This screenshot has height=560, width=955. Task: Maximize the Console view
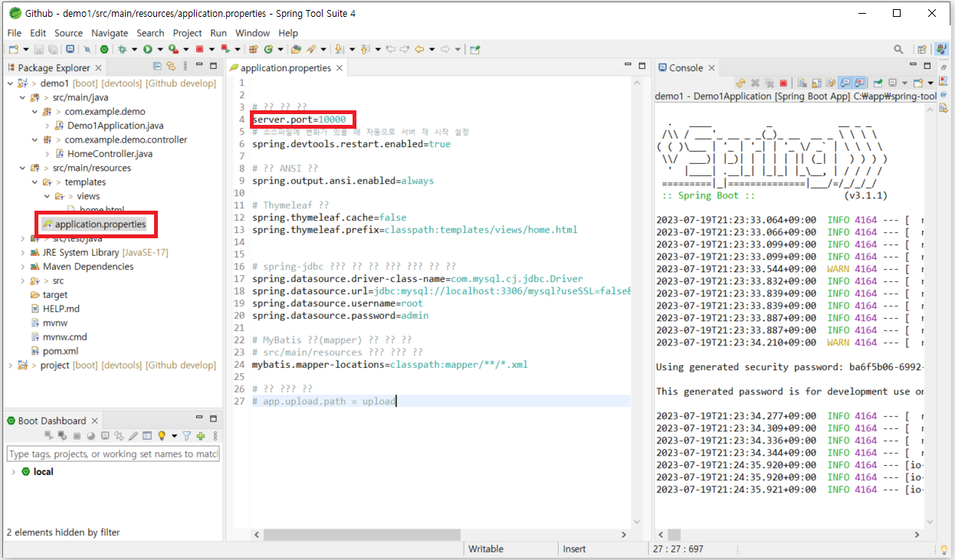[x=927, y=66]
